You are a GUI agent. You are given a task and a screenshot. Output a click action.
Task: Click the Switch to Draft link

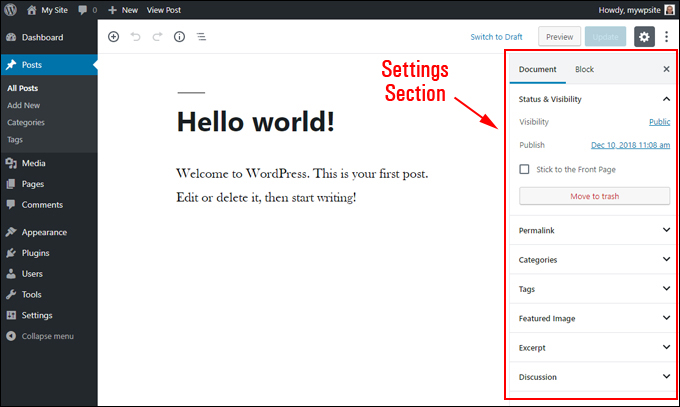[x=496, y=37]
